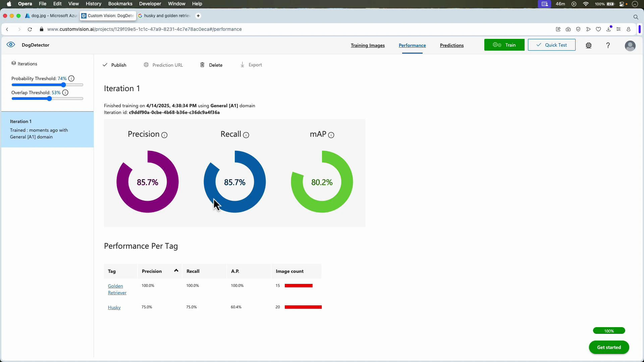This screenshot has height=362, width=644.
Task: Click the Prediction URL button
Action: pos(163,65)
